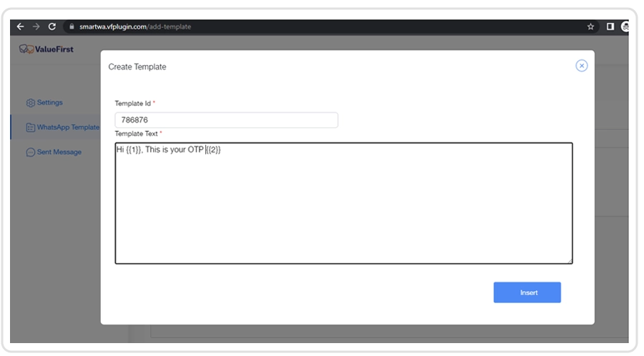Image resolution: width=644 pixels, height=356 pixels.
Task: Close the Create Template dialog
Action: pyautogui.click(x=581, y=66)
